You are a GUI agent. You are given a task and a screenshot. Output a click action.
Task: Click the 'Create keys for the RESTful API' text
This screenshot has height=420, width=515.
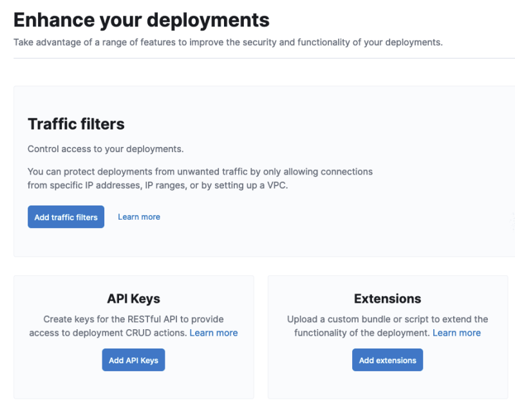(x=133, y=319)
